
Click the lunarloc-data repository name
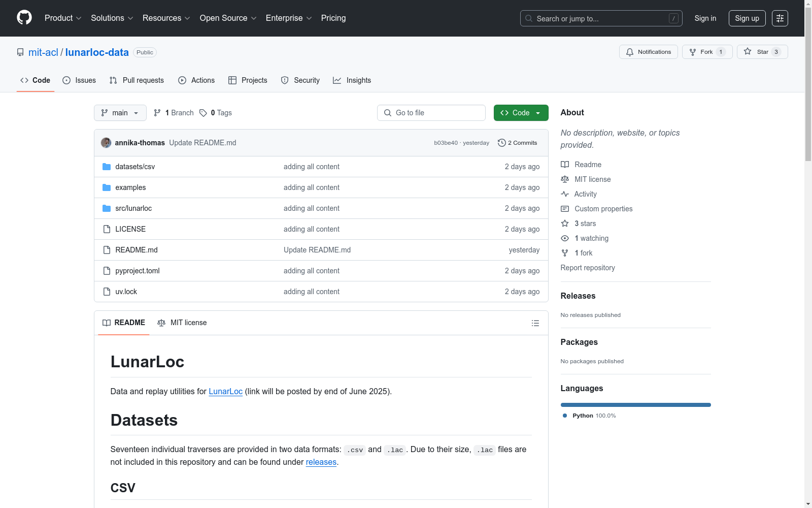point(97,52)
